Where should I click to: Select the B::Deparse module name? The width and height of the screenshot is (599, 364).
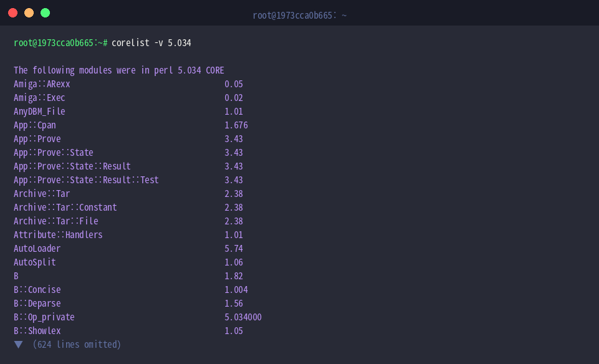37,304
